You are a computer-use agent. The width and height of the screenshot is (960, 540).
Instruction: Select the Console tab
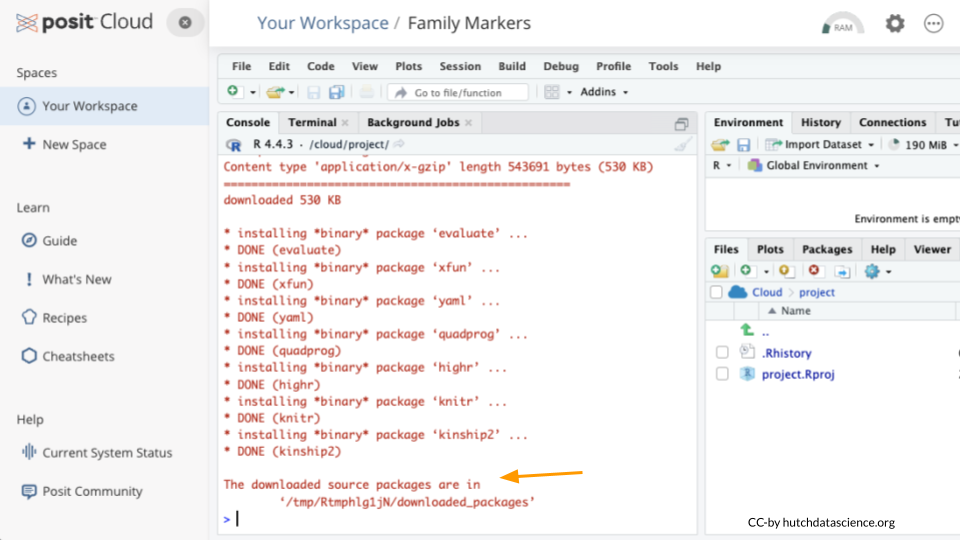[x=248, y=122]
